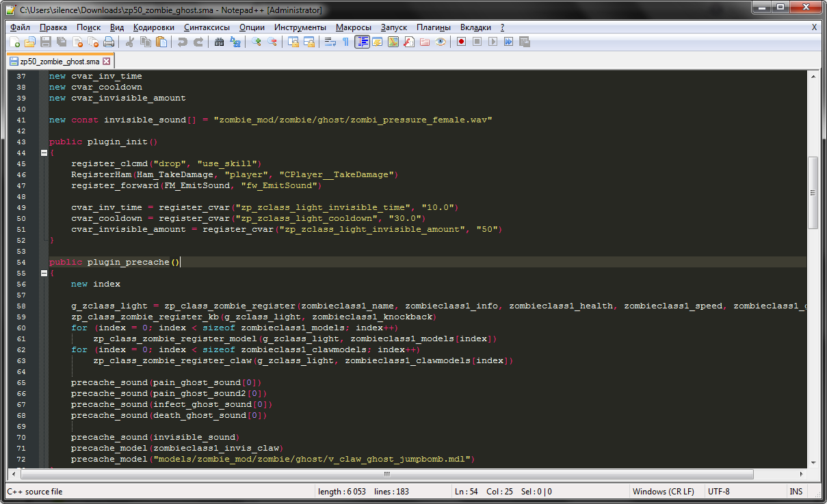Open the Файл menu
827x504 pixels.
[x=21, y=27]
